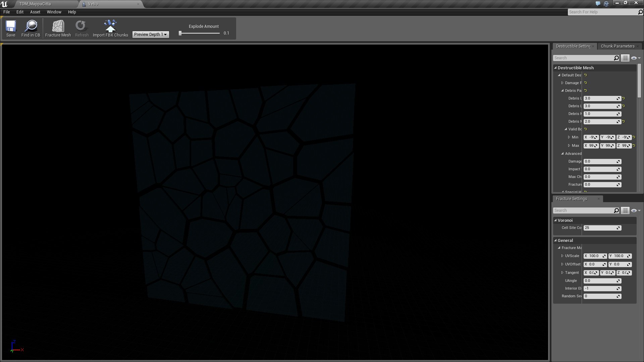Click the grid view icon in Destructible Settings

pos(625,58)
